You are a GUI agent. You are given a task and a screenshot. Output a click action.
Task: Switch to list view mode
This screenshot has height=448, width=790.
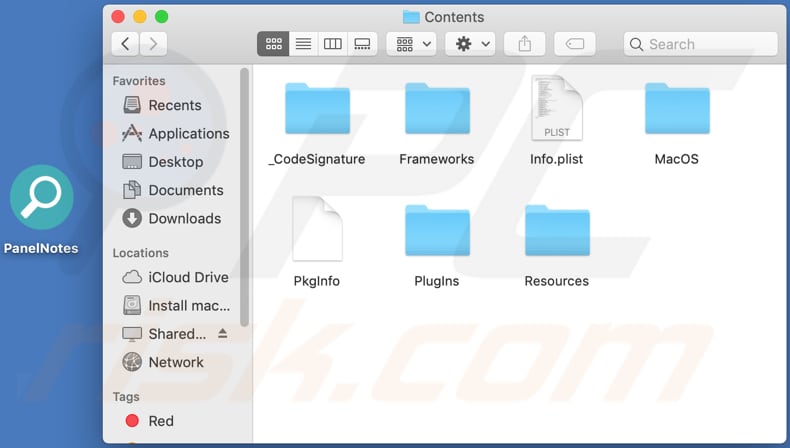point(303,44)
